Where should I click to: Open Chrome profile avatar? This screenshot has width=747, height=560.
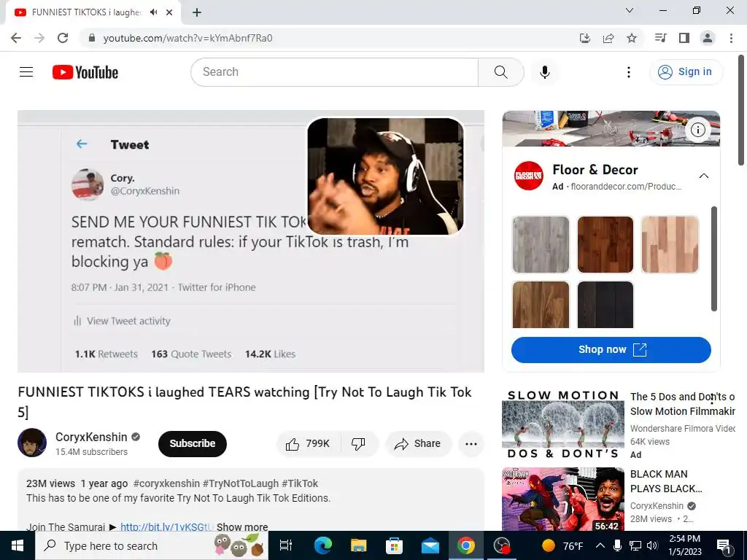pyautogui.click(x=708, y=38)
